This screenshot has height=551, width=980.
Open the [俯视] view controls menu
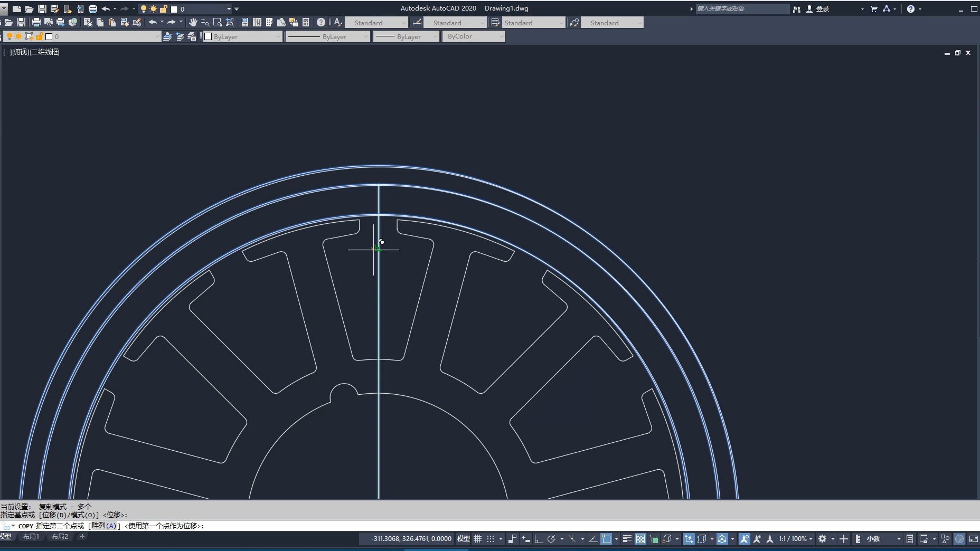point(20,52)
